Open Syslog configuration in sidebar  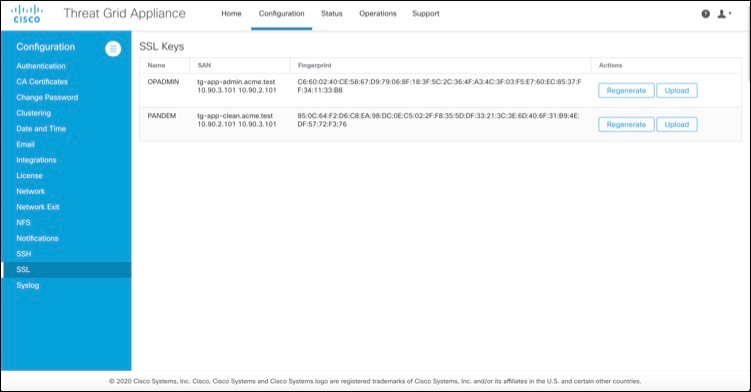[x=28, y=285]
